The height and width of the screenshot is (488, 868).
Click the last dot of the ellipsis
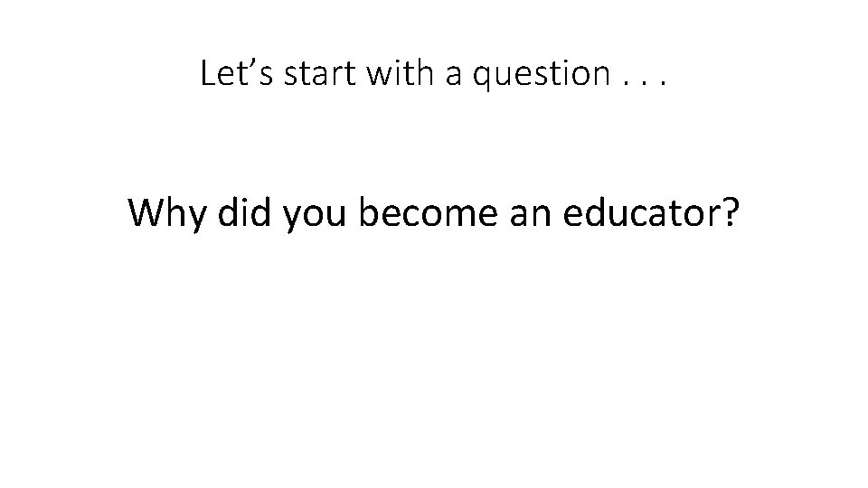click(x=664, y=84)
